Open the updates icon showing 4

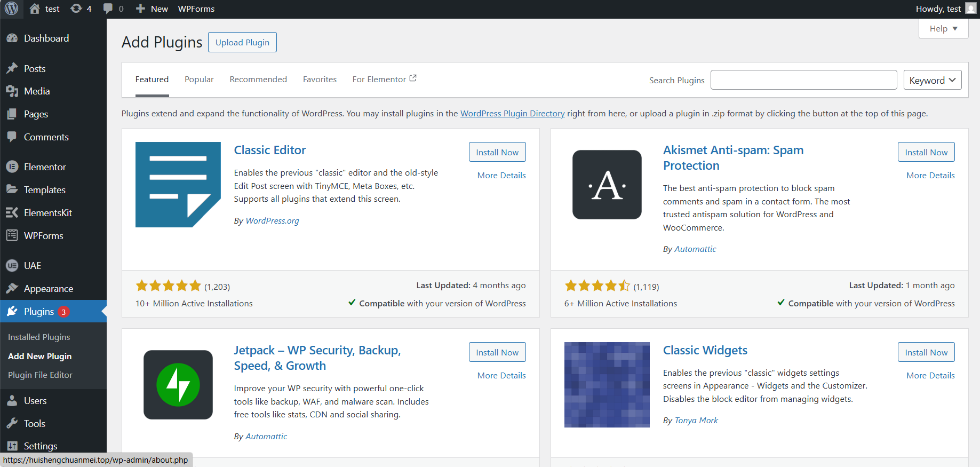coord(81,9)
